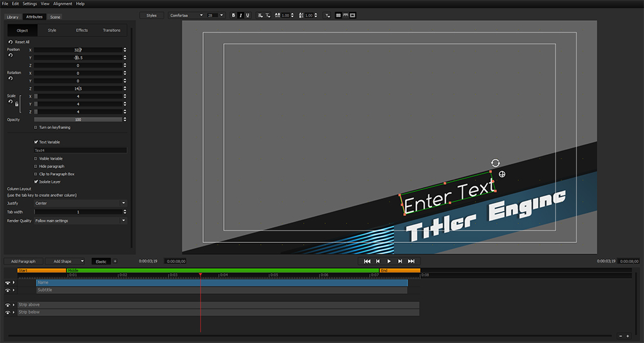Open the Comfortaa font dropdown
The image size is (644, 343).
[x=201, y=15]
